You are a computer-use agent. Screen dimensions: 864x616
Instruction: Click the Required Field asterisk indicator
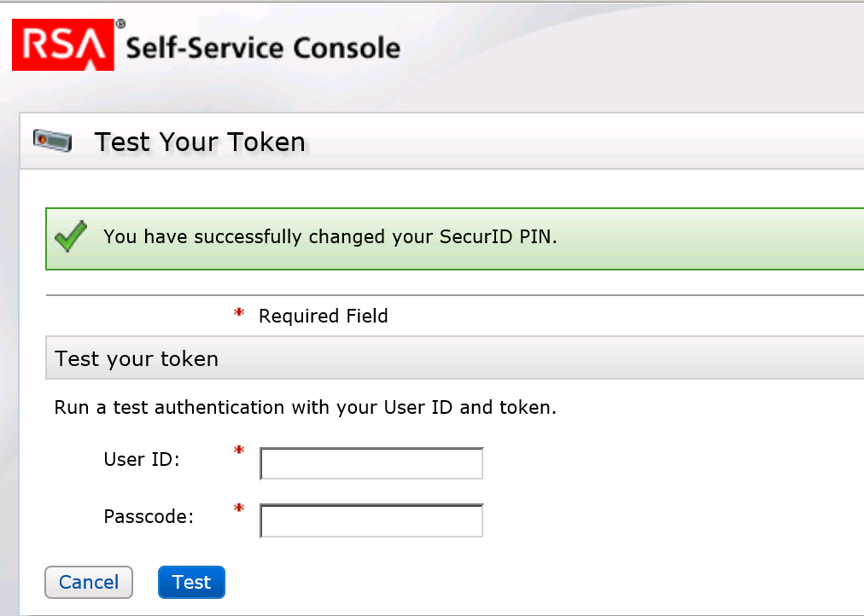click(238, 311)
